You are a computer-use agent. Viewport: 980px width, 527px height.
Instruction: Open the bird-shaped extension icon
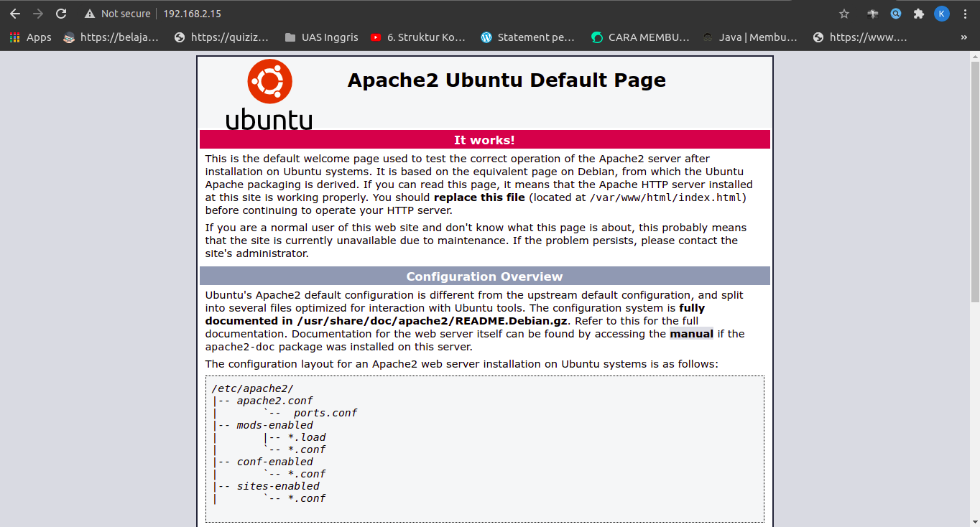(873, 14)
